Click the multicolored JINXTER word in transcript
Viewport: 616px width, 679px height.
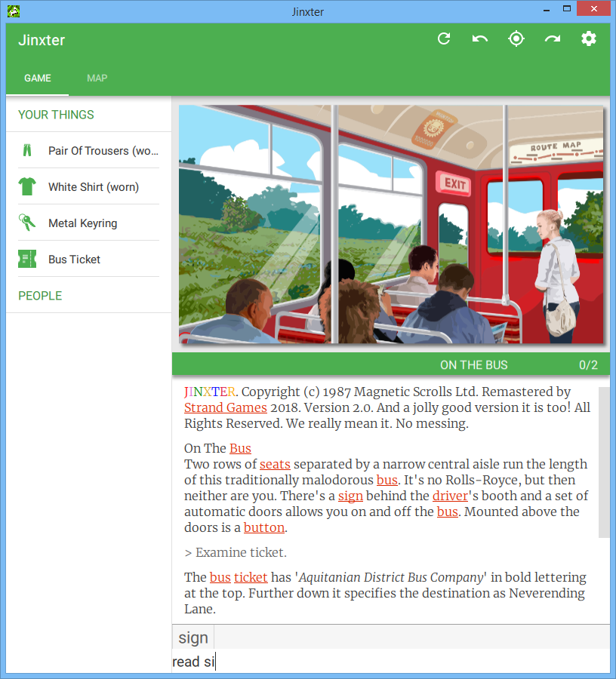(x=210, y=392)
